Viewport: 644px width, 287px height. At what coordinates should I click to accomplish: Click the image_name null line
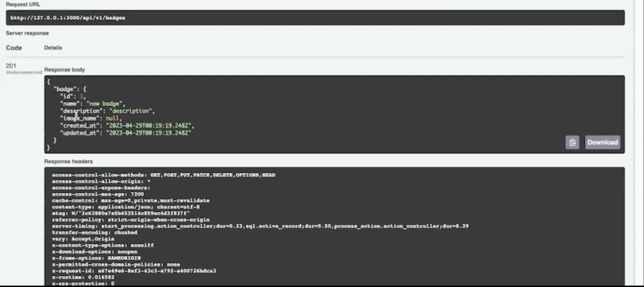tap(91, 118)
